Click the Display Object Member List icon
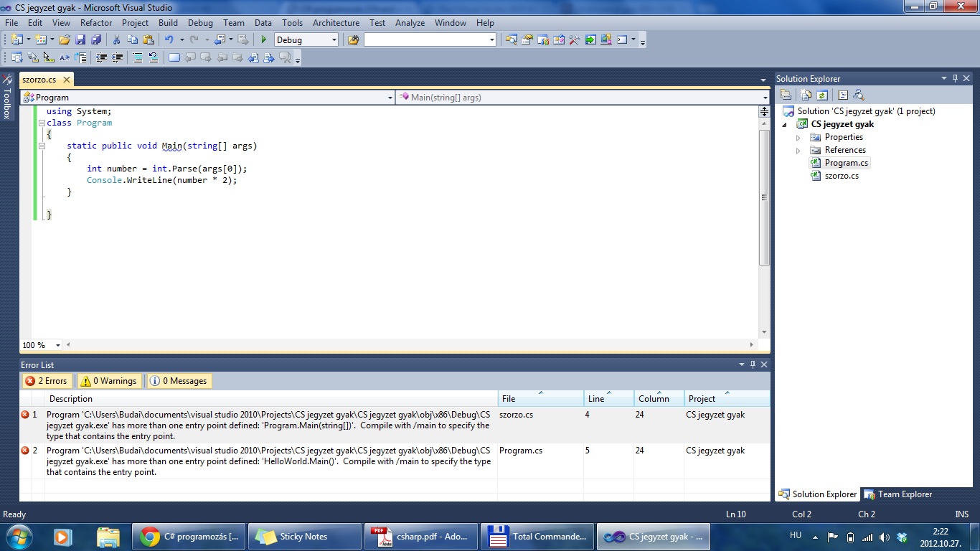The height and width of the screenshot is (551, 980). click(17, 58)
